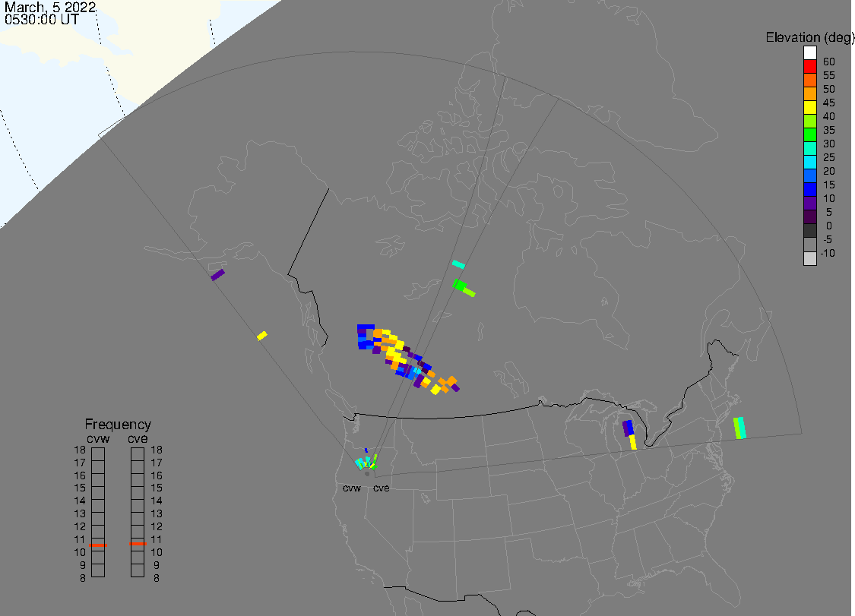Choose the bright green Elevation legend swatch
The image size is (855, 616).
(809, 134)
